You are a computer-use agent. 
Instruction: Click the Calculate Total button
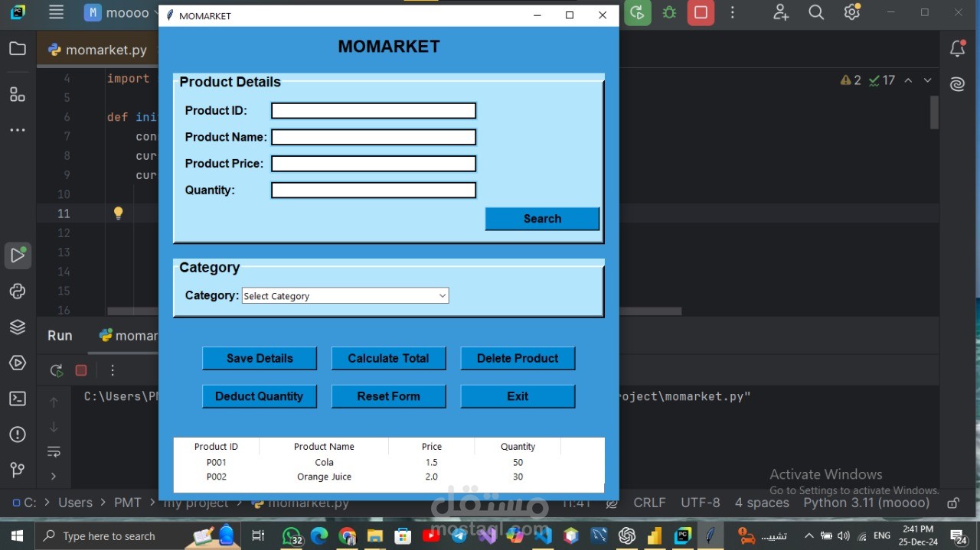click(x=388, y=358)
